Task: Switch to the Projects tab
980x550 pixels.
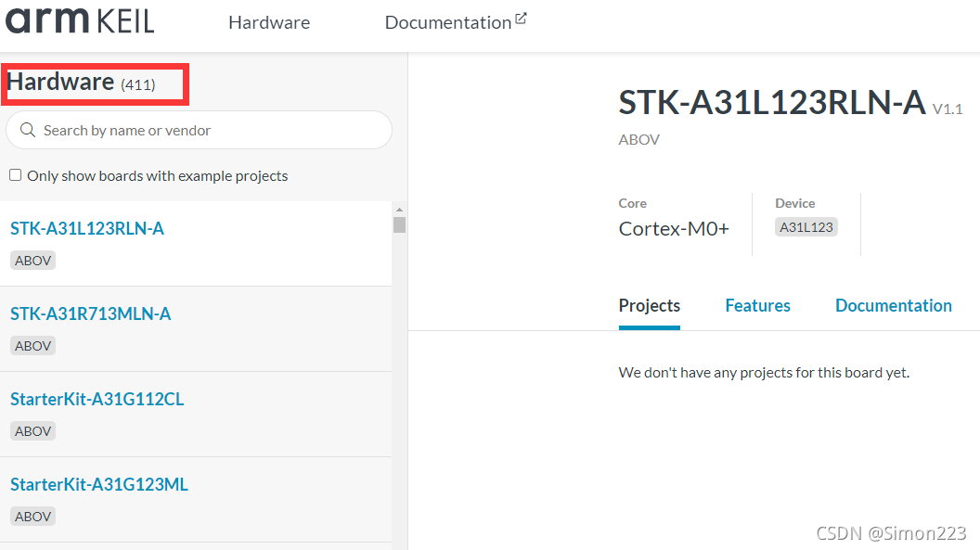Action: [650, 306]
